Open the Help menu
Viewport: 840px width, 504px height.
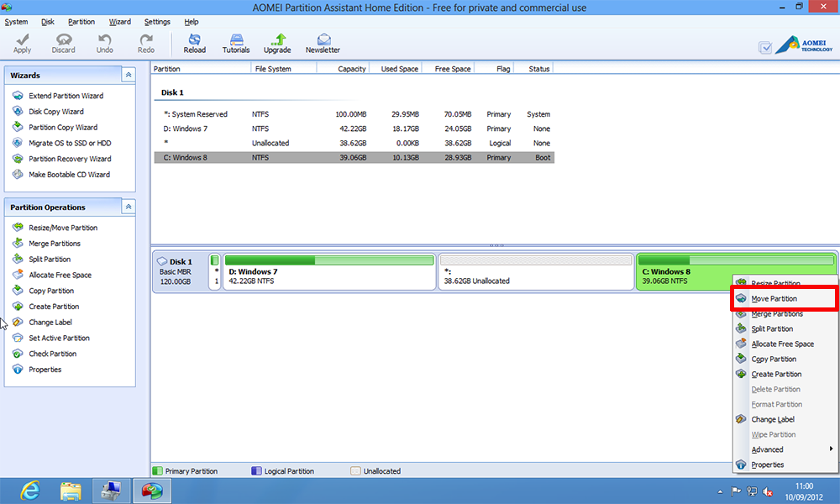tap(192, 22)
